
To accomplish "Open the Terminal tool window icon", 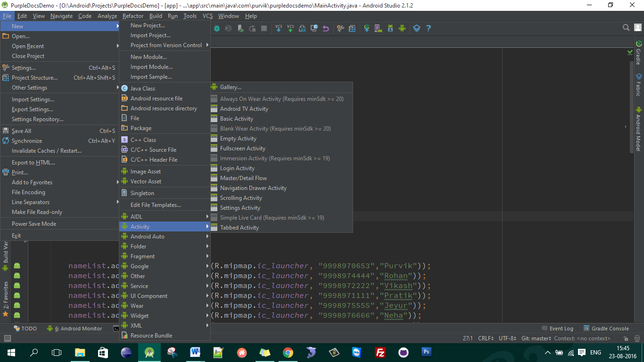I will [x=116, y=329].
